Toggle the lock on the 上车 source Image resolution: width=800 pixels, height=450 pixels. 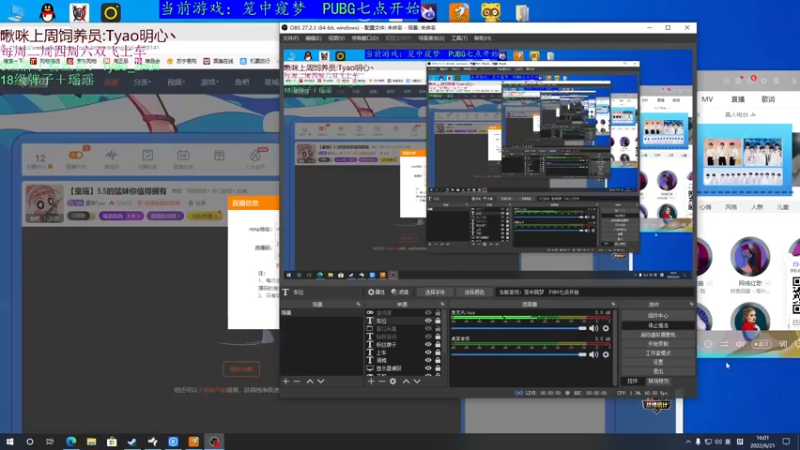(x=438, y=352)
